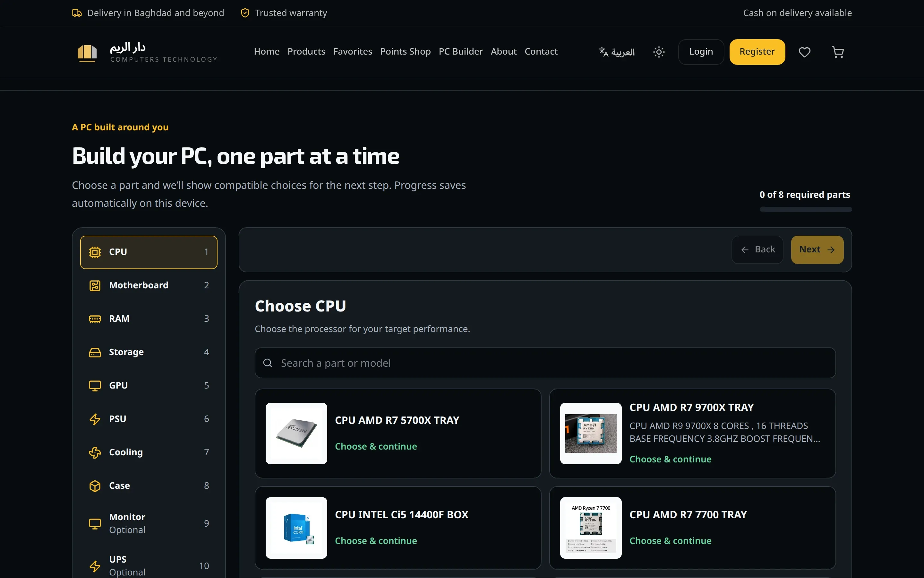
Task: Click the required parts progress bar
Action: (806, 209)
